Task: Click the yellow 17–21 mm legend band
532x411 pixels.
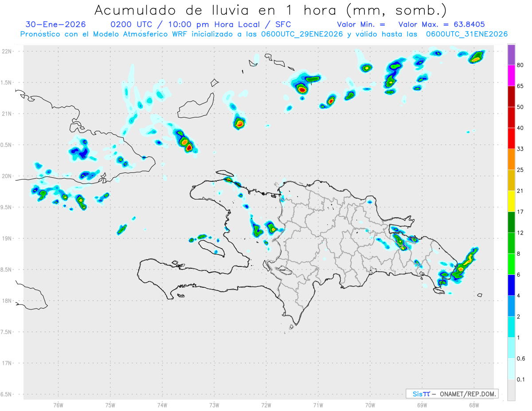Action: click(x=511, y=201)
